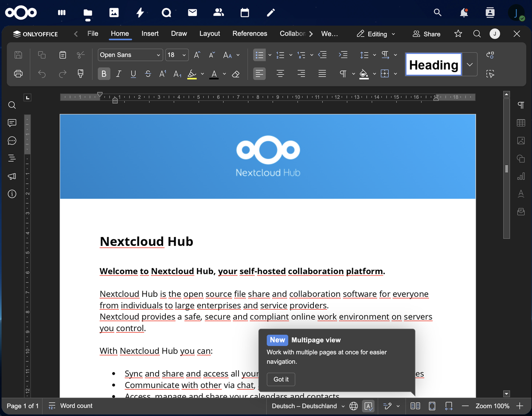Click Word count in status bar

[70, 406]
